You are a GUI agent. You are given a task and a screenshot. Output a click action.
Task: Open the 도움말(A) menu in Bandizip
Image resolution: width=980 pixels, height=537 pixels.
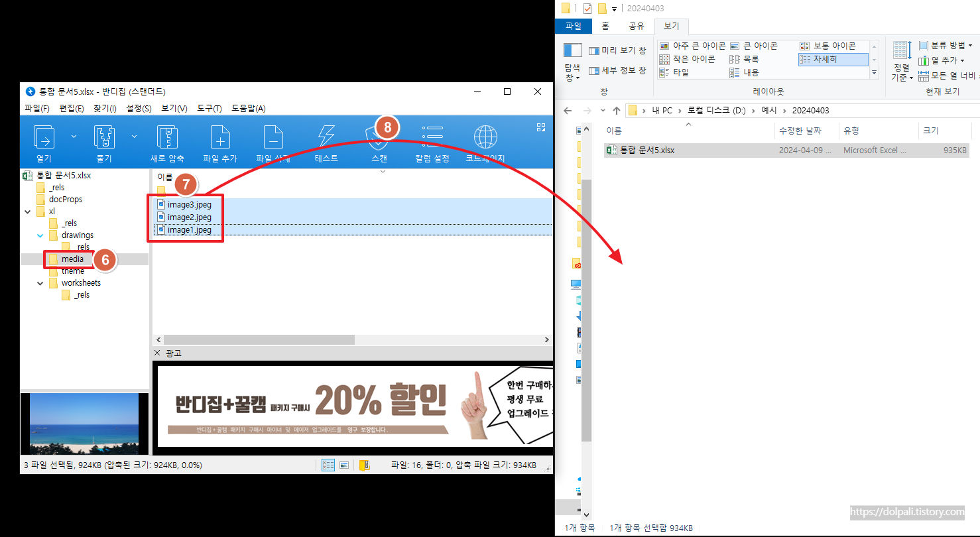pos(249,109)
